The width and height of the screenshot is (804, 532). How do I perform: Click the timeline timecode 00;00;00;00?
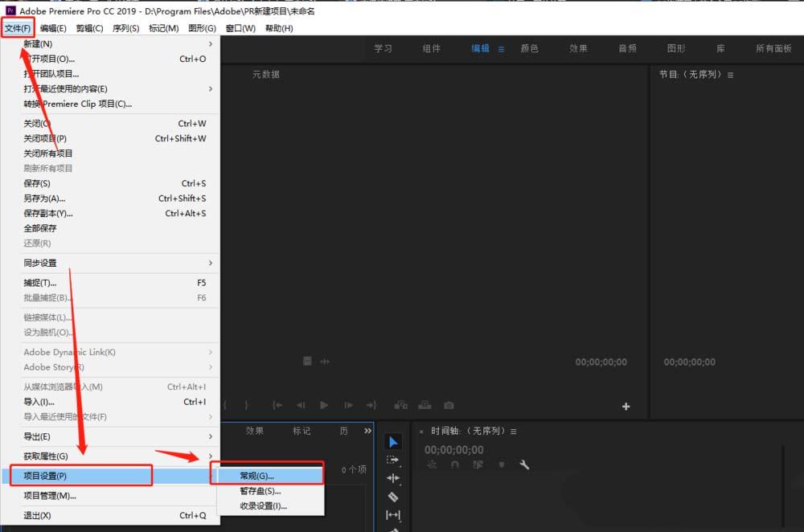pyautogui.click(x=454, y=450)
